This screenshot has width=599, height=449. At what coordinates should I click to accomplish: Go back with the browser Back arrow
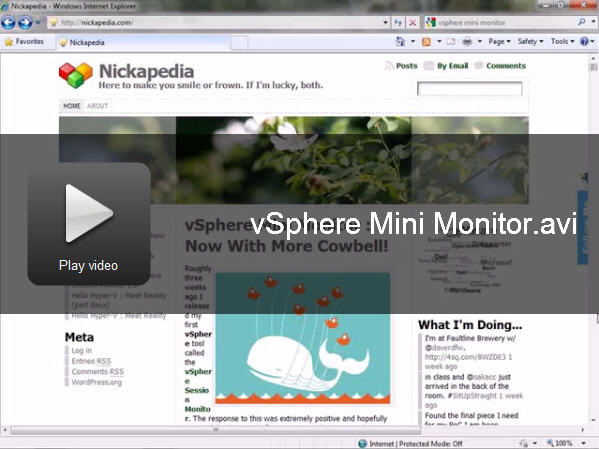point(8,23)
